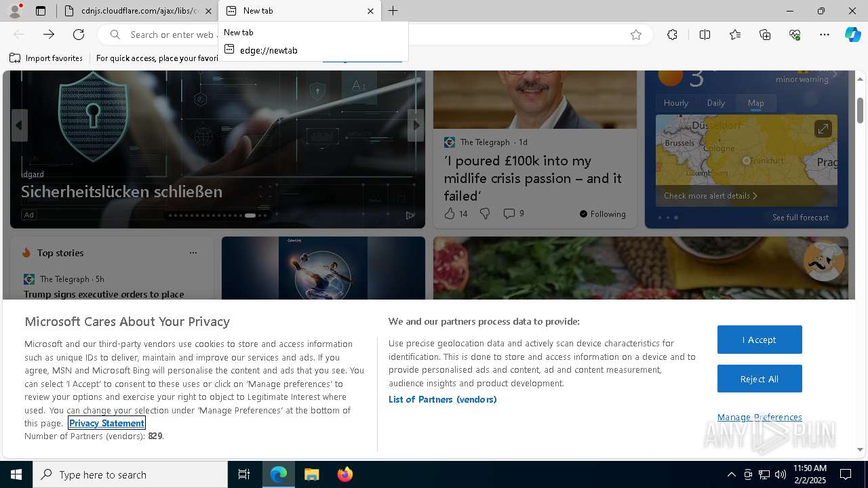
Task: Close the New tab tab
Action: (370, 11)
